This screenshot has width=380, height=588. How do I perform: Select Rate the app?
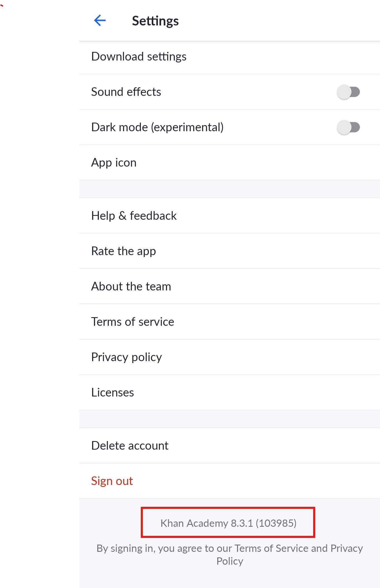click(x=230, y=251)
